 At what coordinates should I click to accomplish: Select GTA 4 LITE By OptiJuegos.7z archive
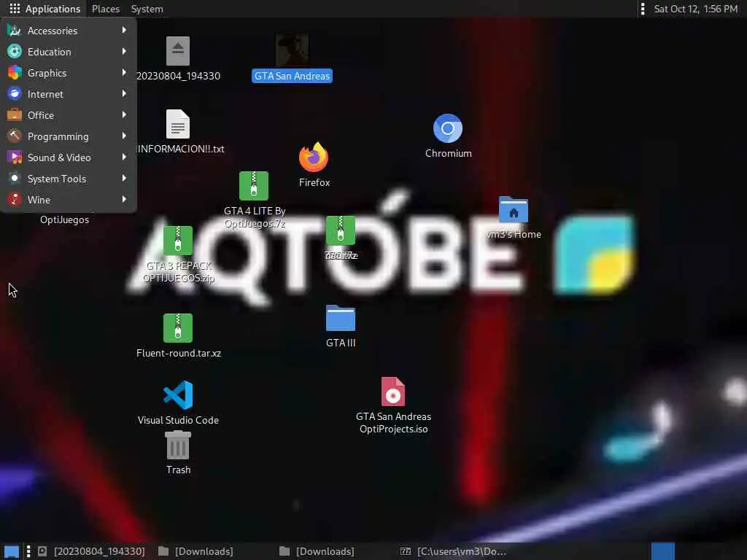(x=253, y=186)
